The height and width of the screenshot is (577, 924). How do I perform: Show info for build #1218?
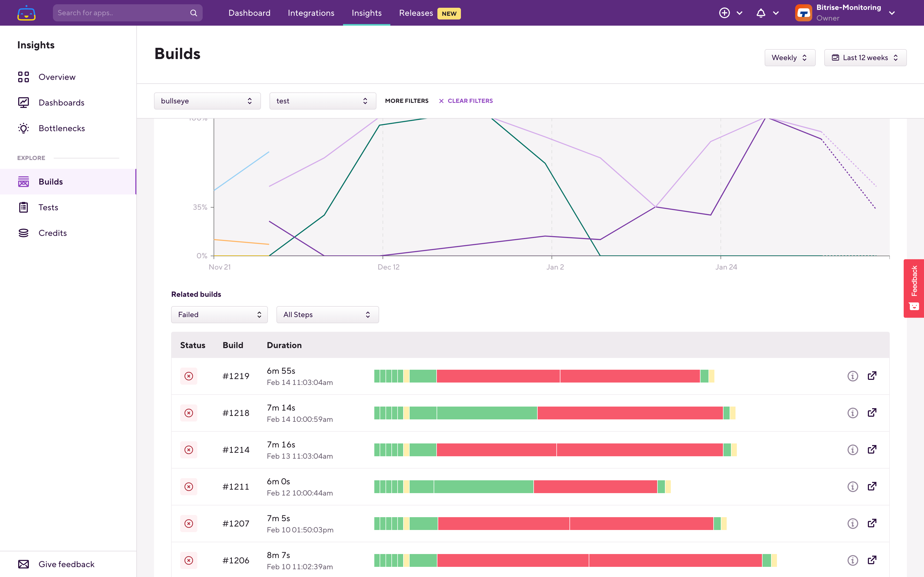852,413
